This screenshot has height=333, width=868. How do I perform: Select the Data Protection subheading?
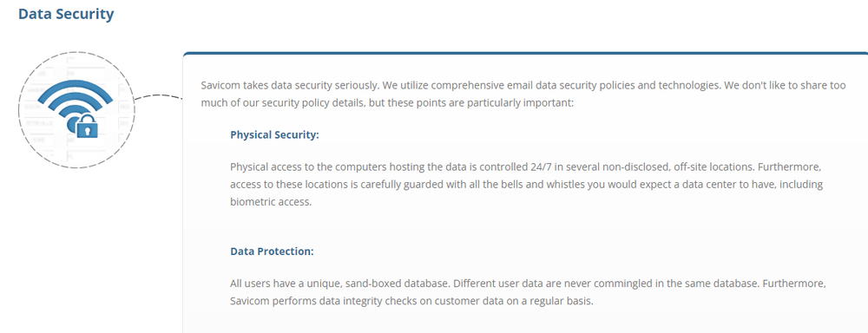272,251
